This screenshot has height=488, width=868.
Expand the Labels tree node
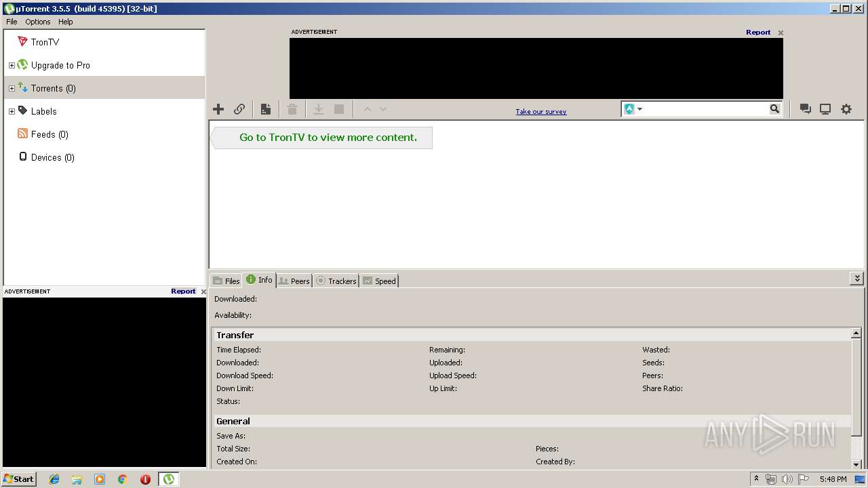[x=12, y=112]
